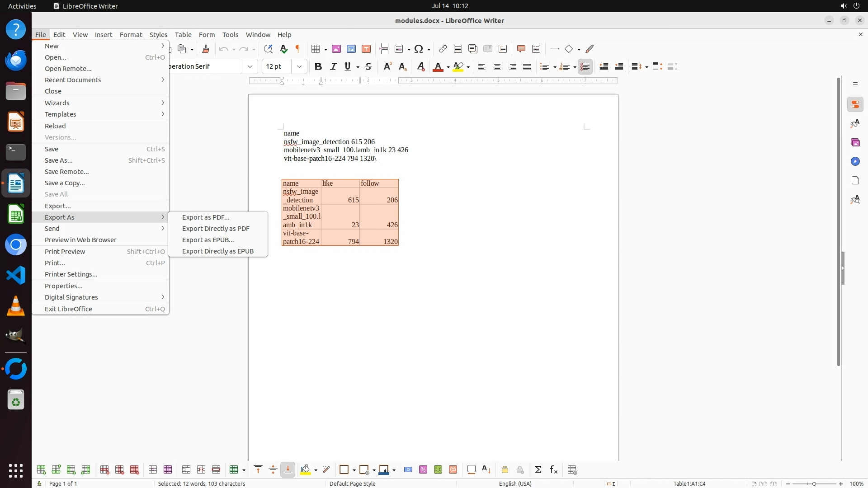
Task: Click the Strikethrough formatting icon
Action: [368, 66]
